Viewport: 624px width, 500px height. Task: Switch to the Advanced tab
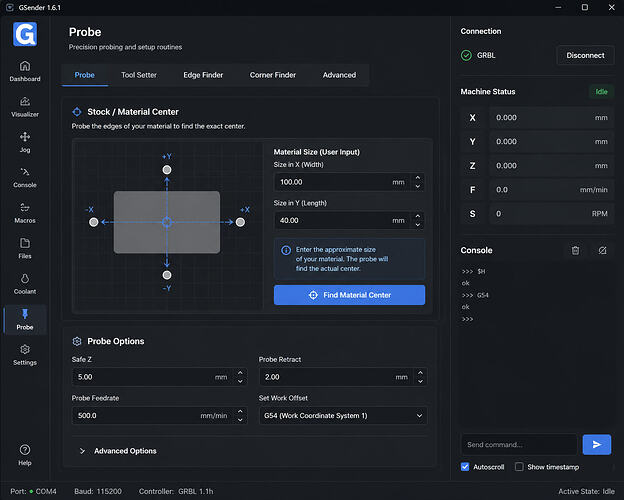tap(339, 75)
